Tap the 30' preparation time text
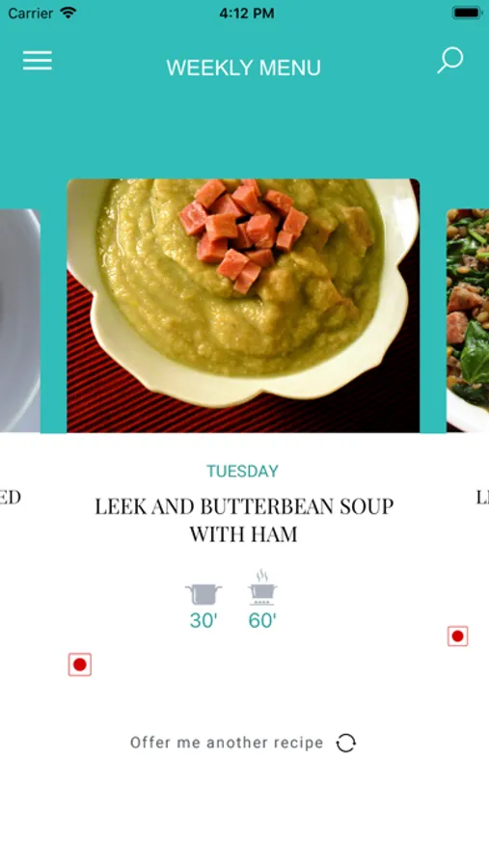 [x=204, y=621]
